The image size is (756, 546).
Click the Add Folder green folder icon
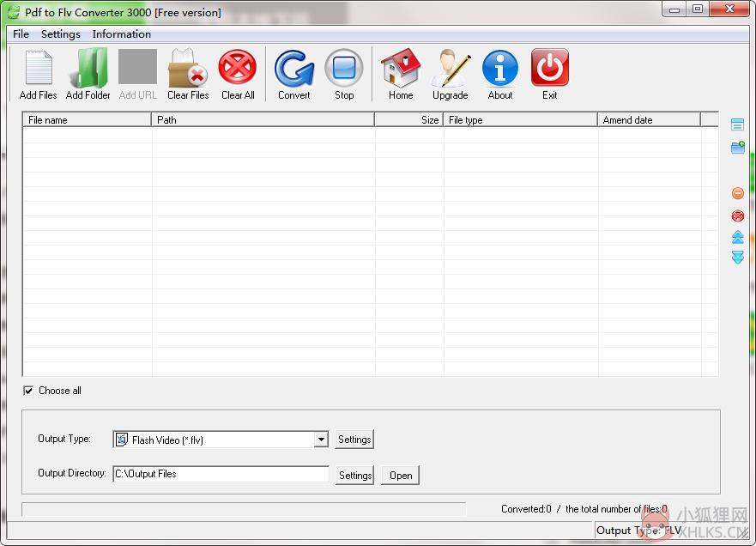pos(88,68)
